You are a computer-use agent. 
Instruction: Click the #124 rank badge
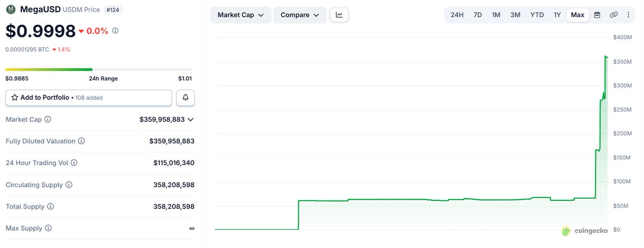click(113, 10)
